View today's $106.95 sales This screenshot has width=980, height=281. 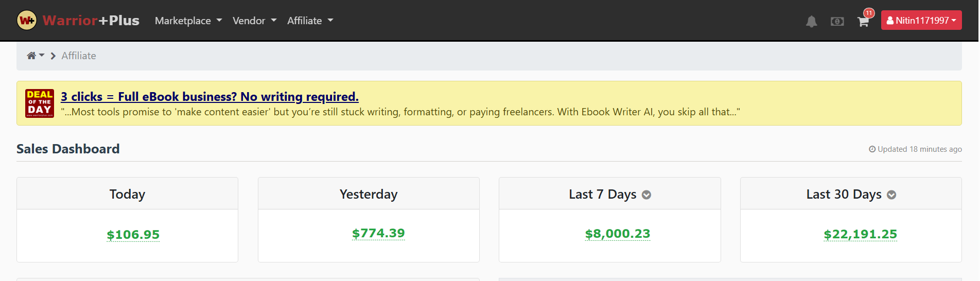pyautogui.click(x=133, y=235)
